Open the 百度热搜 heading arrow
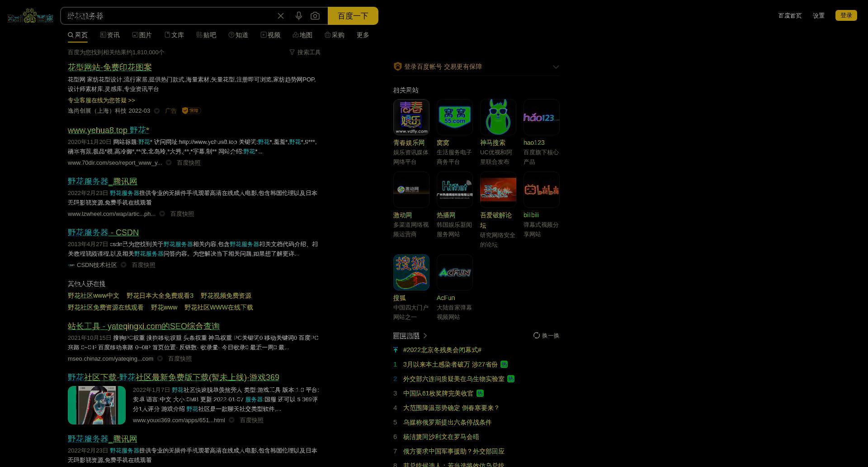 coord(425,336)
